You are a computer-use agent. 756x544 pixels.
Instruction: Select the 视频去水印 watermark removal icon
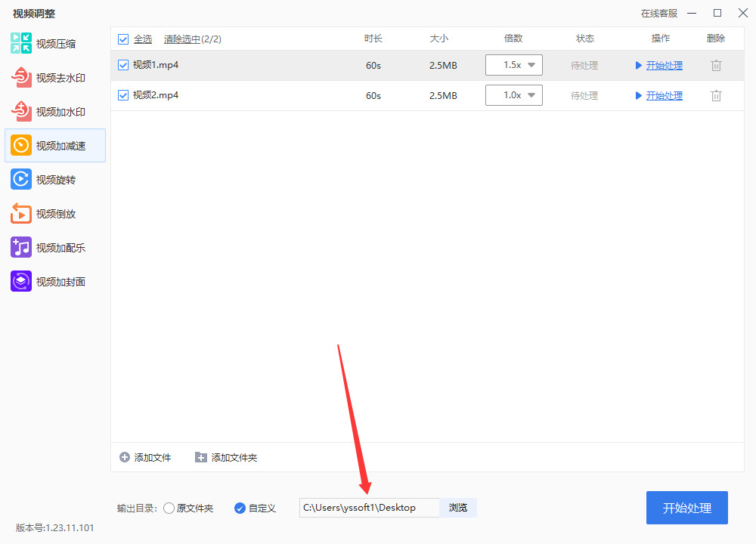[21, 78]
